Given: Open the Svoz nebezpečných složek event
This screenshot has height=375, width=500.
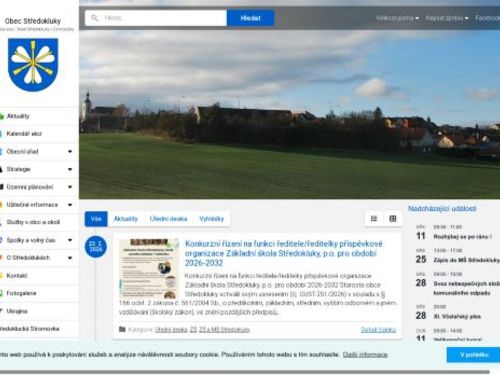Looking at the screenshot, I should point(466,288).
